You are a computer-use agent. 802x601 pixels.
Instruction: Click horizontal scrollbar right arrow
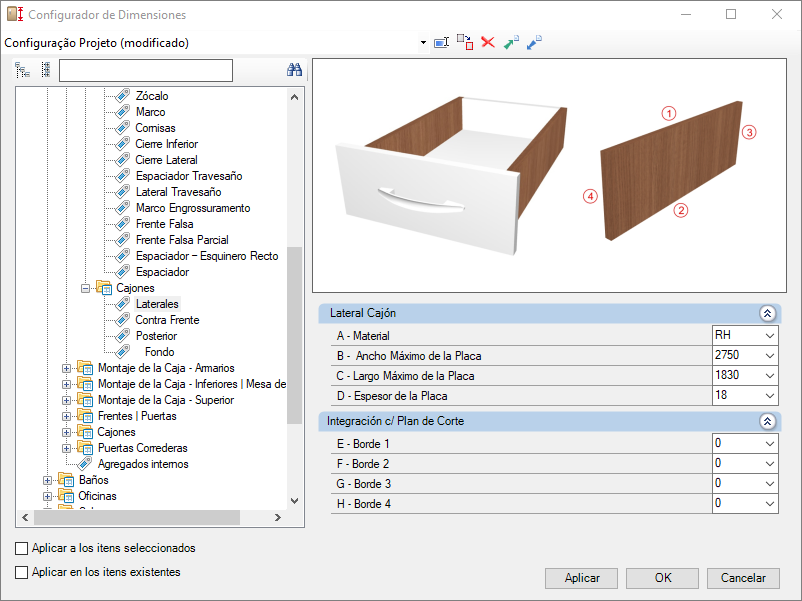click(277, 518)
